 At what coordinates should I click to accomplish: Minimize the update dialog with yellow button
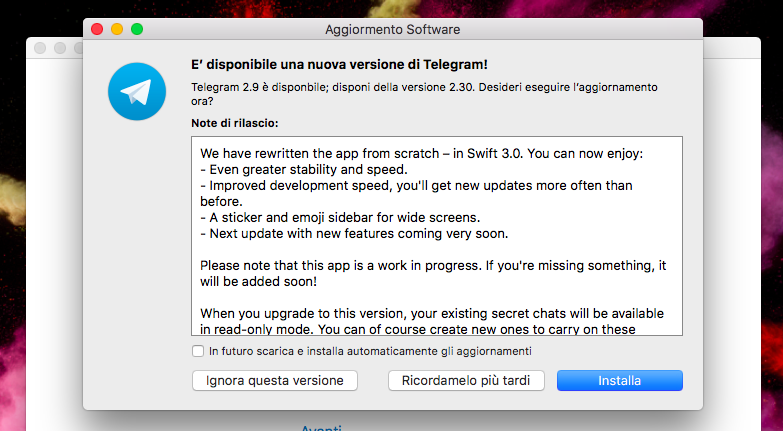point(117,29)
